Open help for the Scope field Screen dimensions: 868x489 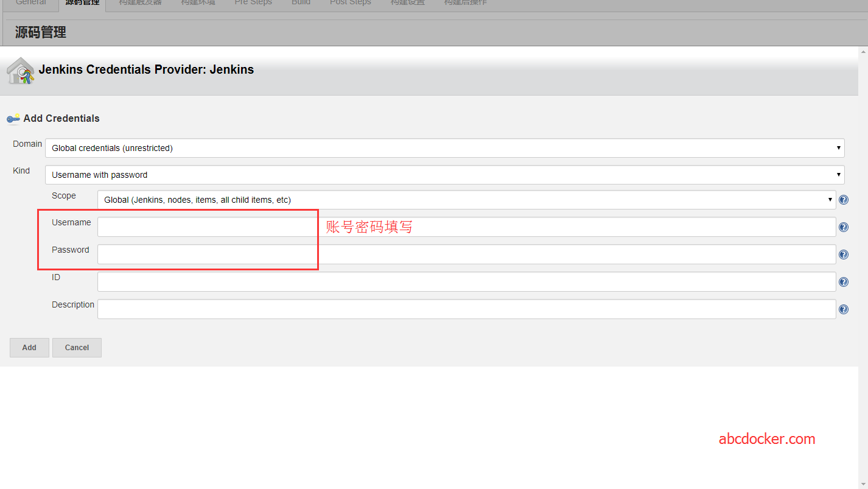(x=844, y=199)
